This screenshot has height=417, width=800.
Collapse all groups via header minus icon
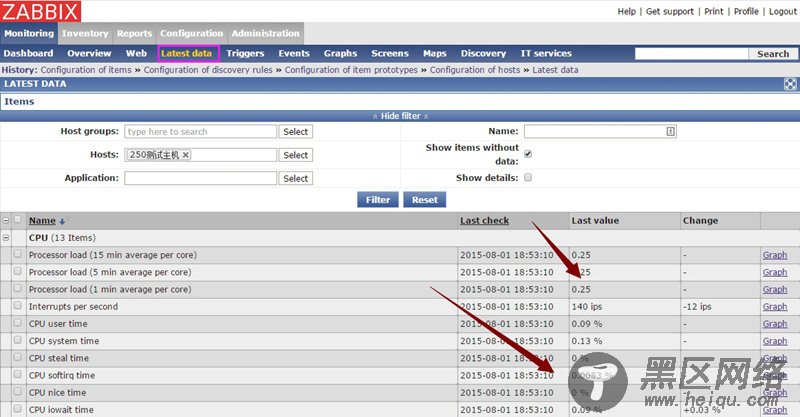pyautogui.click(x=6, y=220)
